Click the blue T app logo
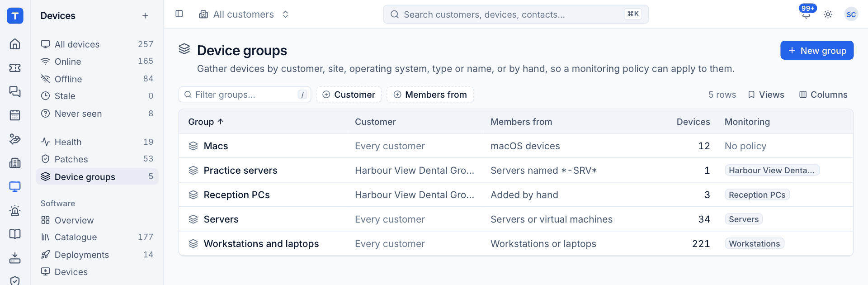The width and height of the screenshot is (868, 285). click(x=15, y=16)
